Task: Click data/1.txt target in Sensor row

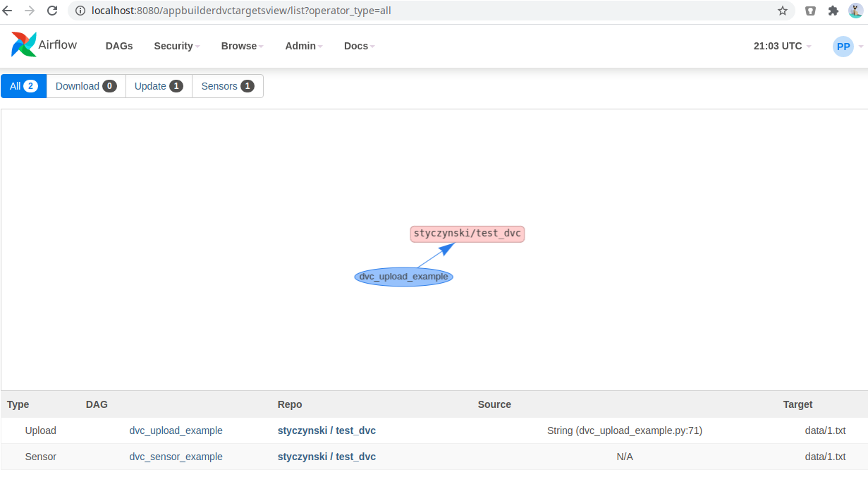Action: pos(825,457)
